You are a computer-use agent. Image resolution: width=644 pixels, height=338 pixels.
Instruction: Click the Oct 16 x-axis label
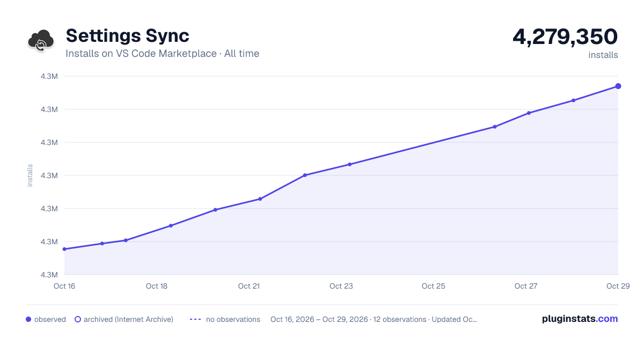[x=64, y=286]
